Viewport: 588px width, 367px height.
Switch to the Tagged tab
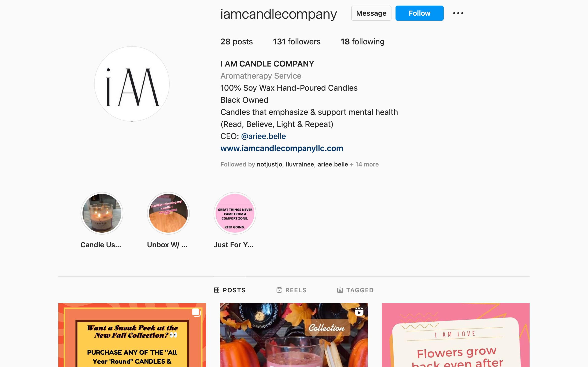pyautogui.click(x=355, y=290)
